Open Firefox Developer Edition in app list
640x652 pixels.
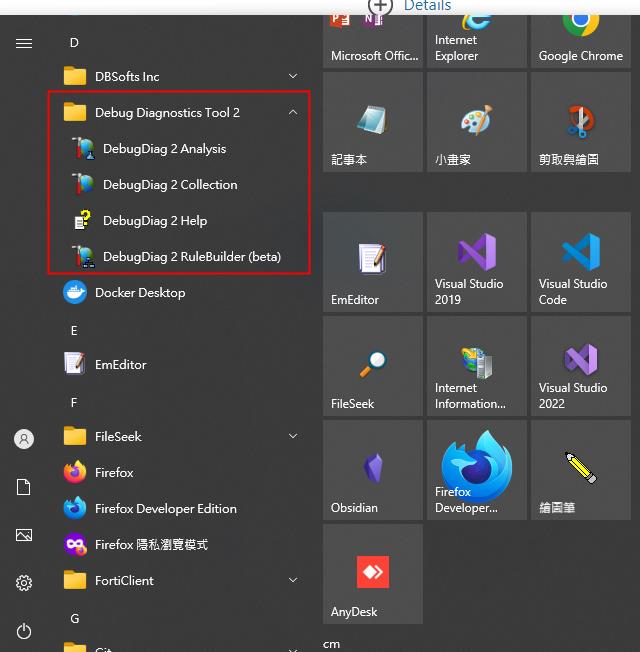coord(179,509)
